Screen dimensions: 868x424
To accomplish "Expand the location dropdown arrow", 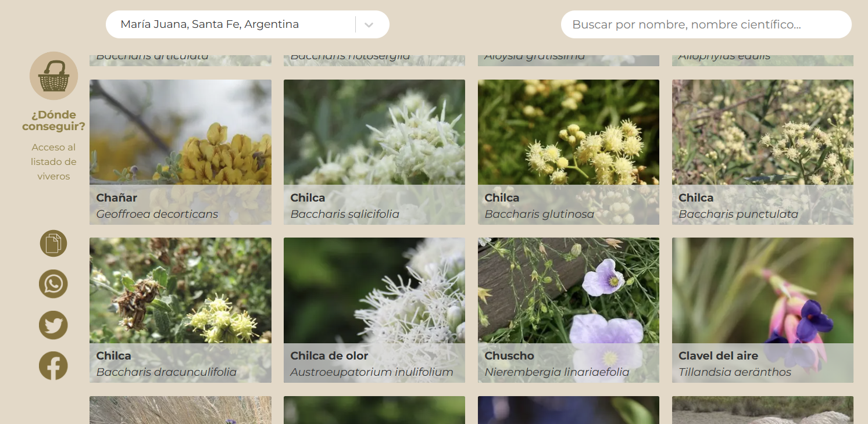I will (x=369, y=25).
